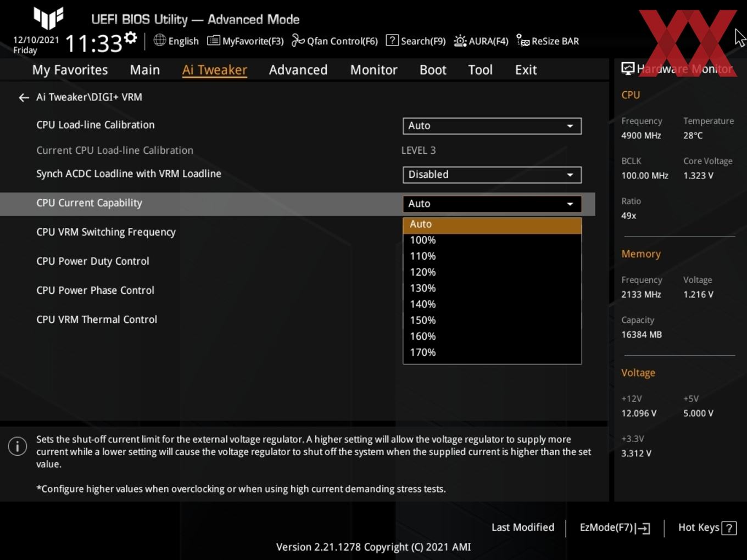The image size is (747, 560).
Task: Pick the 140% option
Action: pyautogui.click(x=492, y=304)
